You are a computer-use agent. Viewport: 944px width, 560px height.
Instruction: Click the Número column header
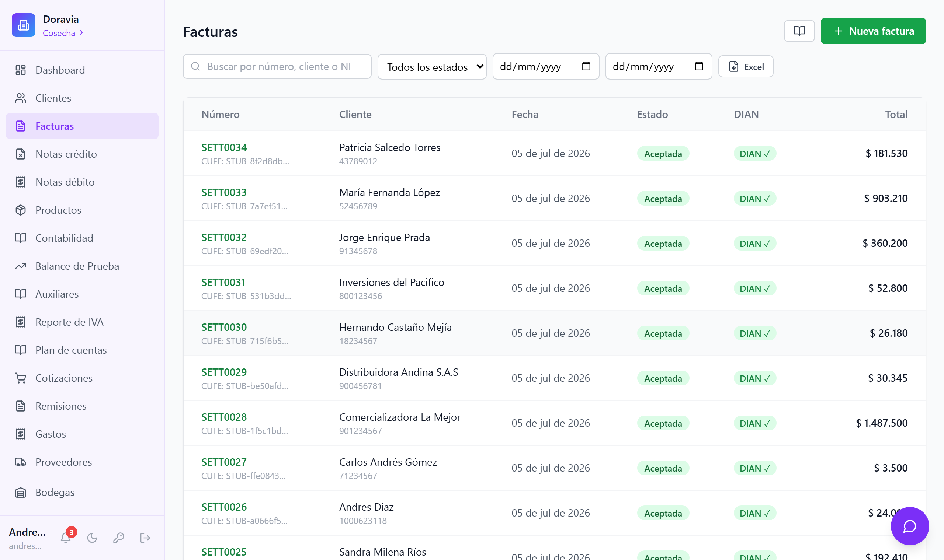click(221, 114)
